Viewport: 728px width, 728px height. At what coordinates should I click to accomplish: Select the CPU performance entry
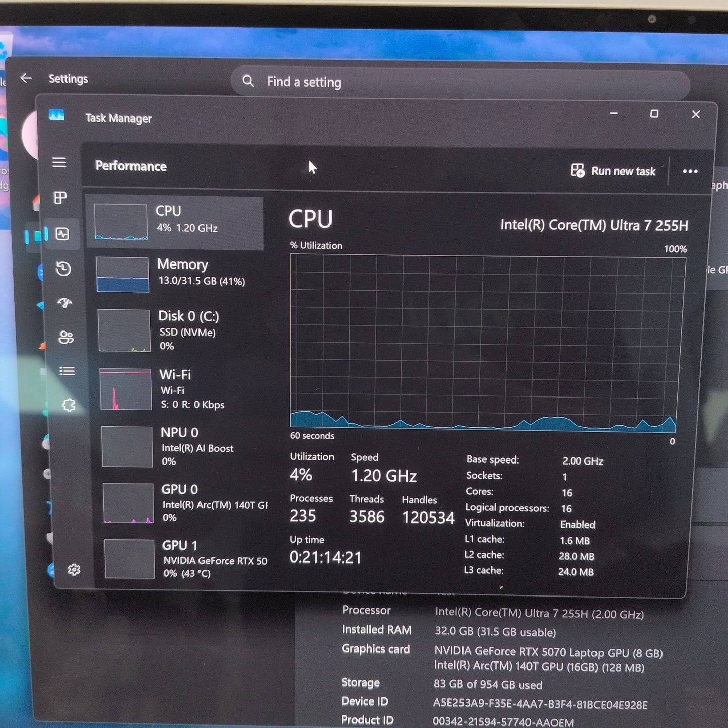click(x=175, y=223)
